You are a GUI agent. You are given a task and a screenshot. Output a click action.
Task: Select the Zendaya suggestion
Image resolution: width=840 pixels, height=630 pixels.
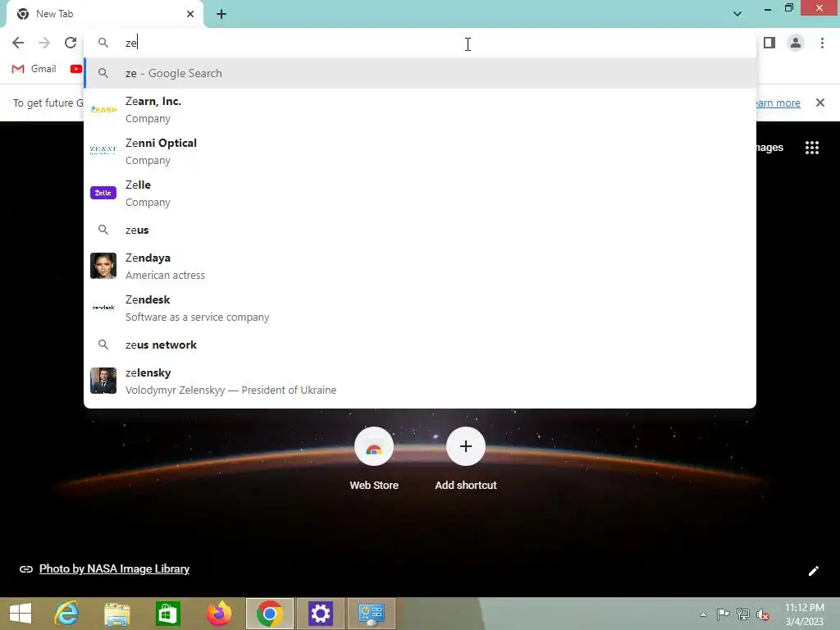[420, 266]
